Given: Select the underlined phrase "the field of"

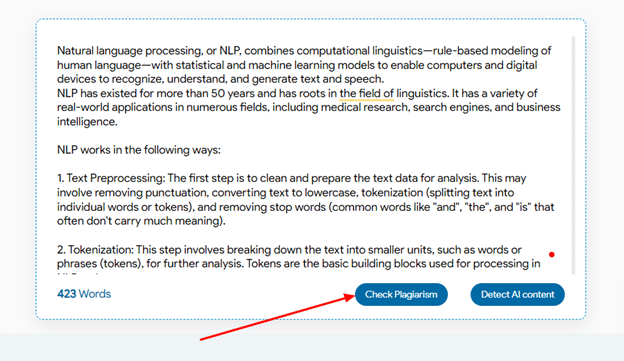Looking at the screenshot, I should (x=367, y=94).
